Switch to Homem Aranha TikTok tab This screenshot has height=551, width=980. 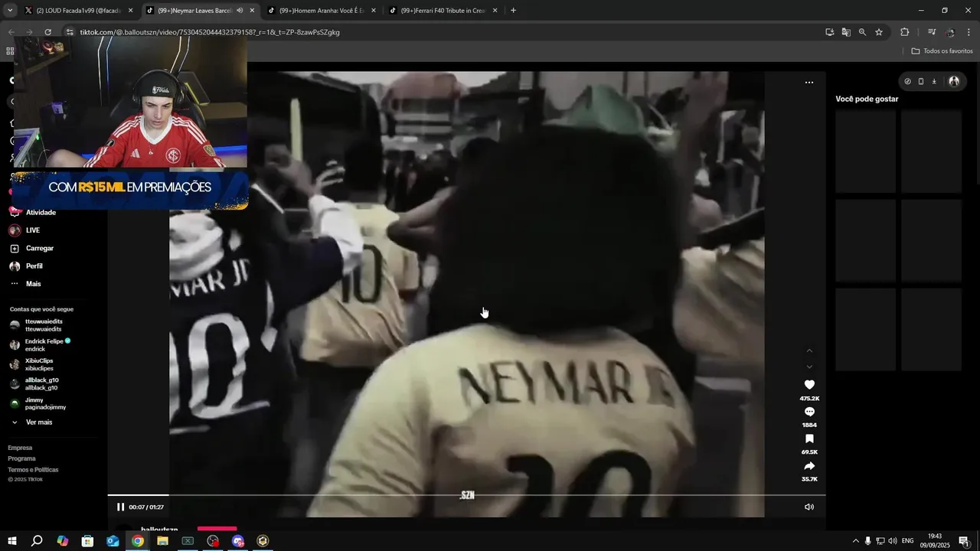(320, 11)
